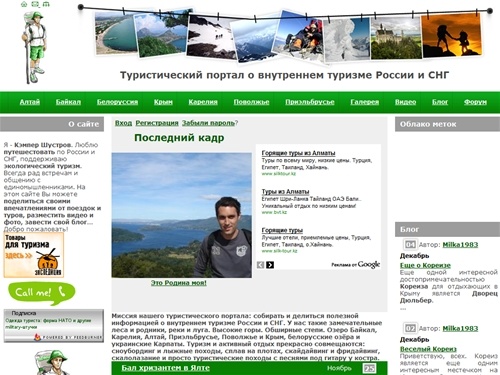Viewport: 500px width, 375px height.
Task: Click the site title about Russia tourism portal
Action: [285, 75]
